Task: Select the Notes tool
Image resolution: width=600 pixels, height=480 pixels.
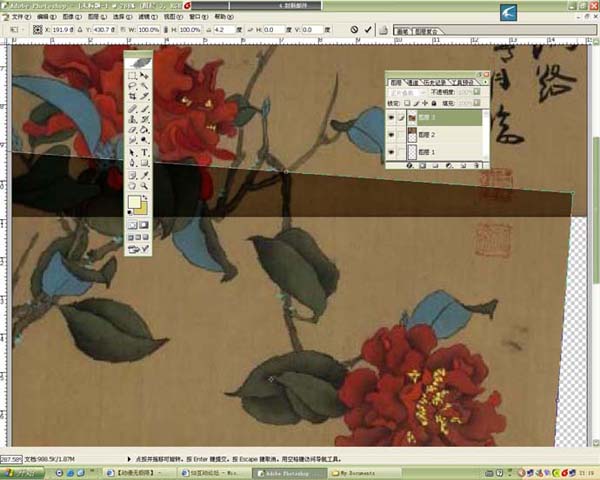Action: [x=132, y=176]
